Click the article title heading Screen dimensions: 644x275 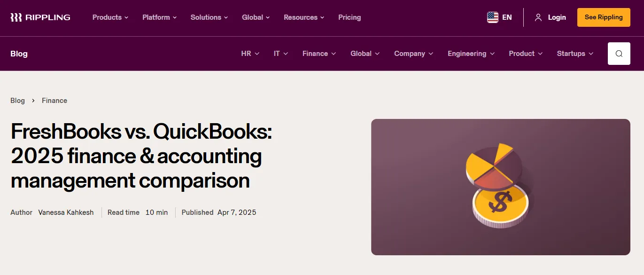[141, 156]
